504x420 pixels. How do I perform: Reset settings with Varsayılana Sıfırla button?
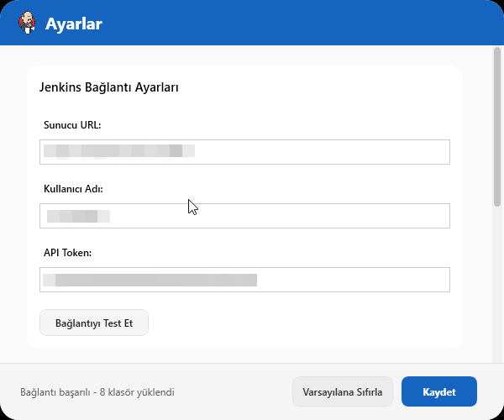point(343,391)
